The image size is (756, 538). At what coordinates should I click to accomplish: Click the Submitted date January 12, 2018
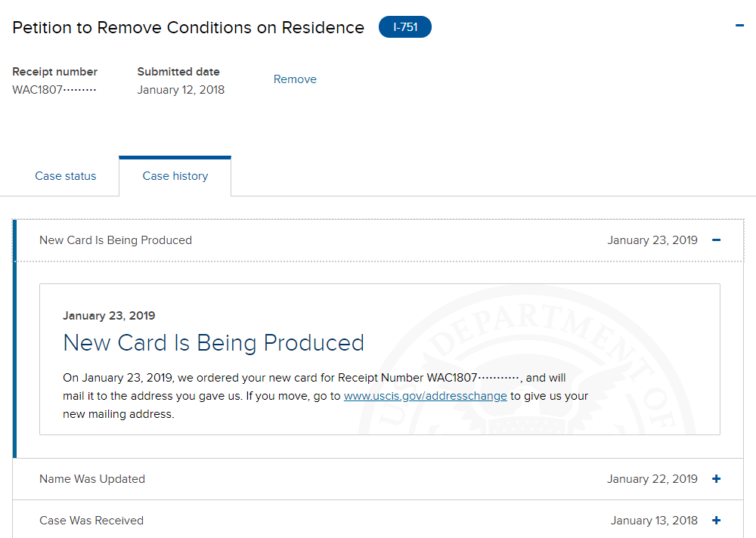pyautogui.click(x=181, y=90)
